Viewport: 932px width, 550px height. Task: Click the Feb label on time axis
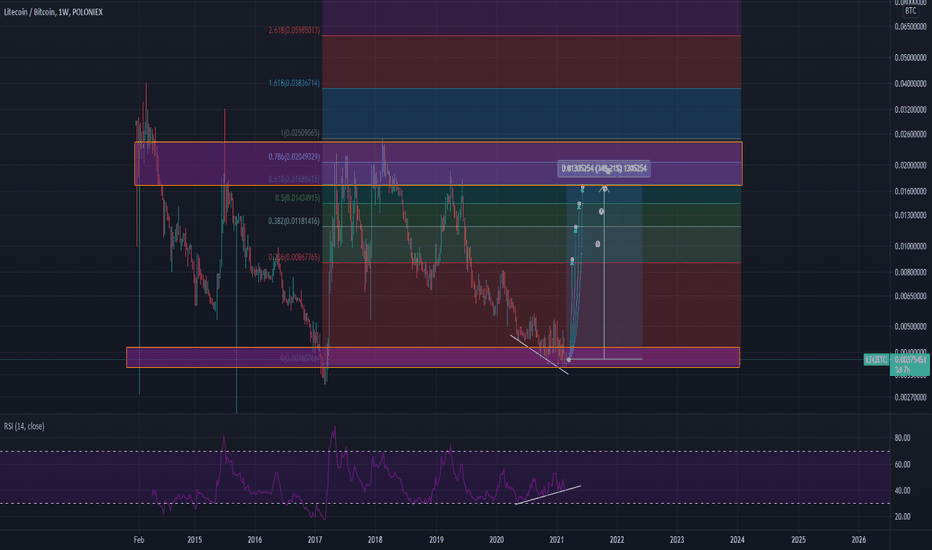click(139, 540)
